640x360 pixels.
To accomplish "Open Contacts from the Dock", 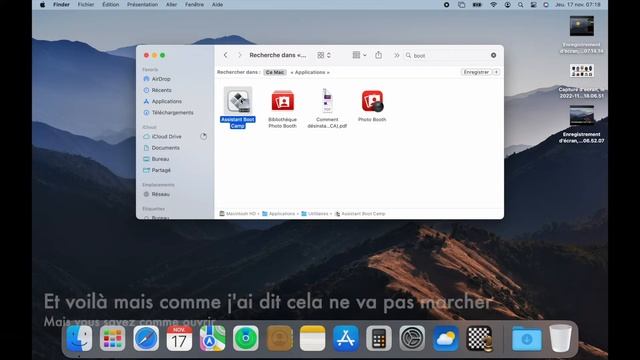I will point(280,338).
